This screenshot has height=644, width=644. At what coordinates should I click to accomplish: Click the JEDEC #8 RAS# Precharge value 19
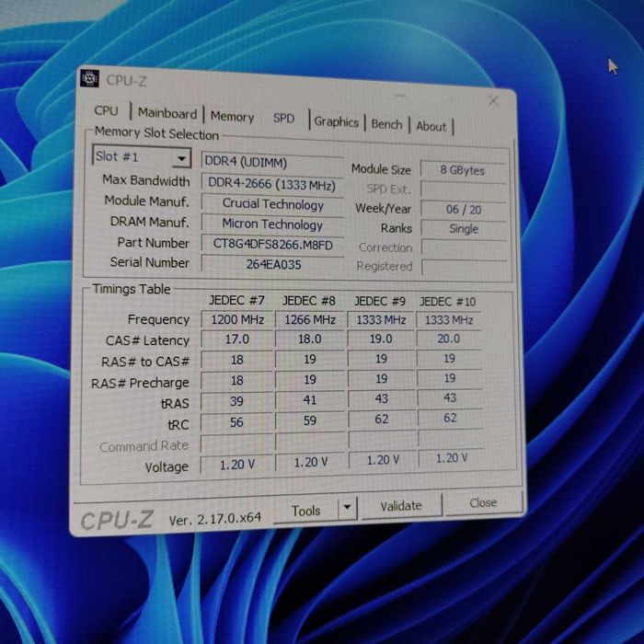tap(310, 379)
